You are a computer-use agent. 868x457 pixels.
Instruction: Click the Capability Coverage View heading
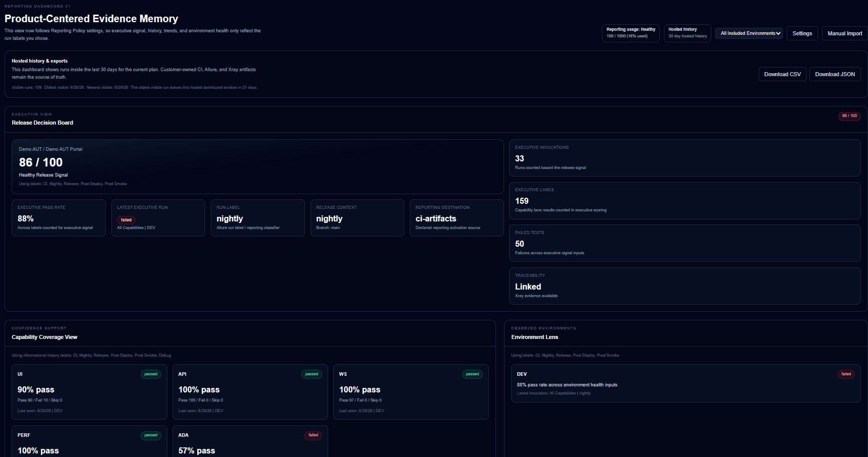(44, 337)
